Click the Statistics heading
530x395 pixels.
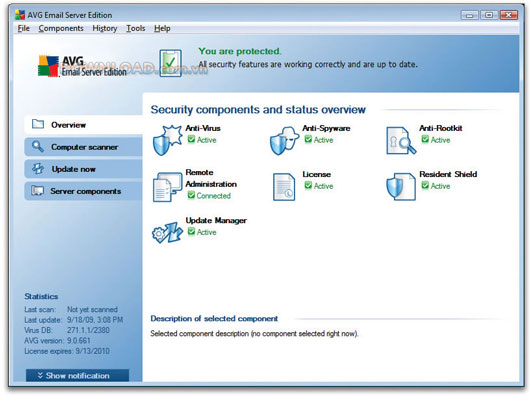[41, 296]
